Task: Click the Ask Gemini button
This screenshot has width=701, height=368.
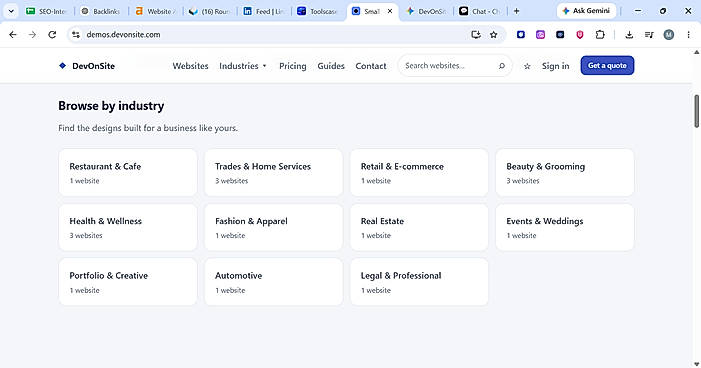Action: click(586, 11)
